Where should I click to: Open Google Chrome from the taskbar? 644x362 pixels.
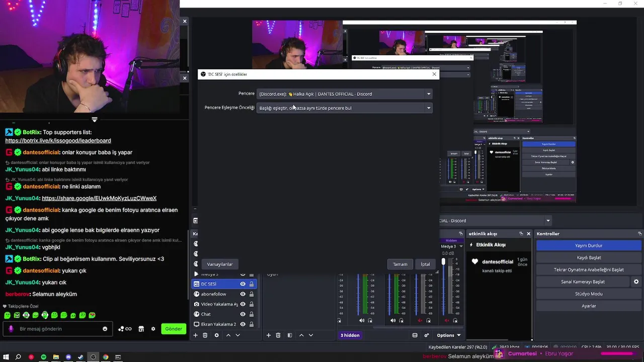point(106,357)
